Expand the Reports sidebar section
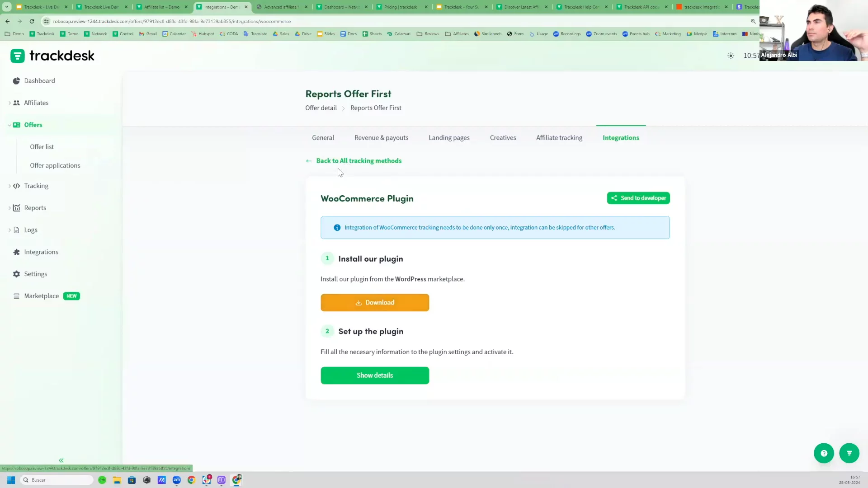868x488 pixels. coord(9,208)
